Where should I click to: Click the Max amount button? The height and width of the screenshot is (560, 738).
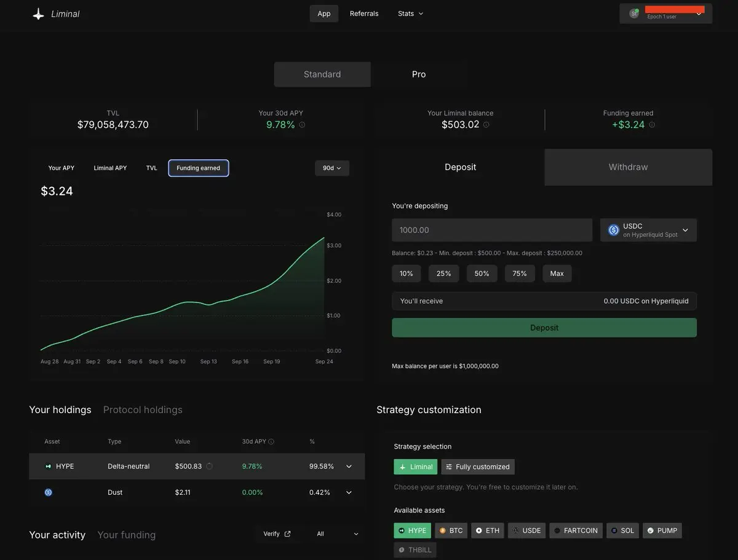tap(557, 274)
